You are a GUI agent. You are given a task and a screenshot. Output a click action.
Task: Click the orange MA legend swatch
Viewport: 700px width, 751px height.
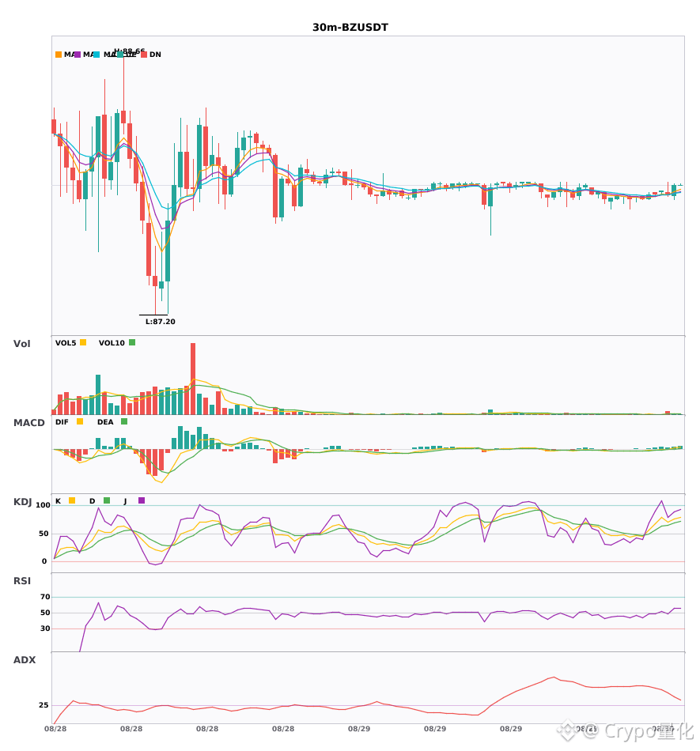59,55
